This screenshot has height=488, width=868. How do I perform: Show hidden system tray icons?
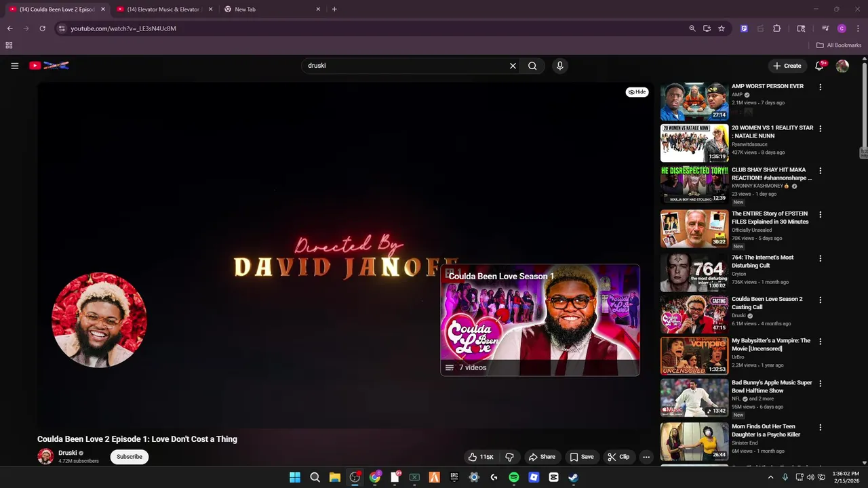(x=770, y=477)
